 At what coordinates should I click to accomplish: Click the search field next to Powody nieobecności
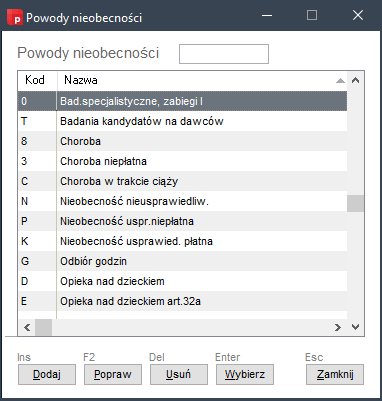click(x=224, y=54)
